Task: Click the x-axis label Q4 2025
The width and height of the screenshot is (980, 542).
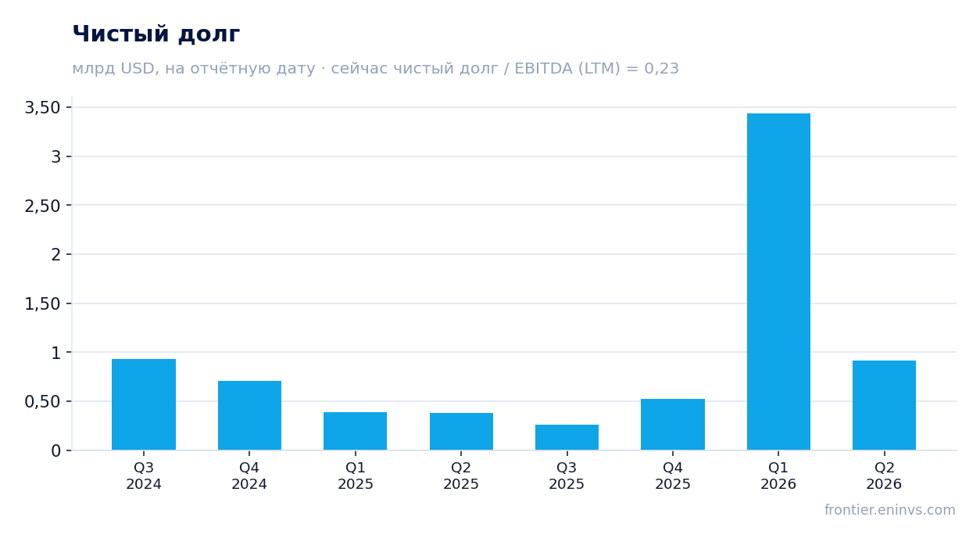Action: tap(673, 476)
